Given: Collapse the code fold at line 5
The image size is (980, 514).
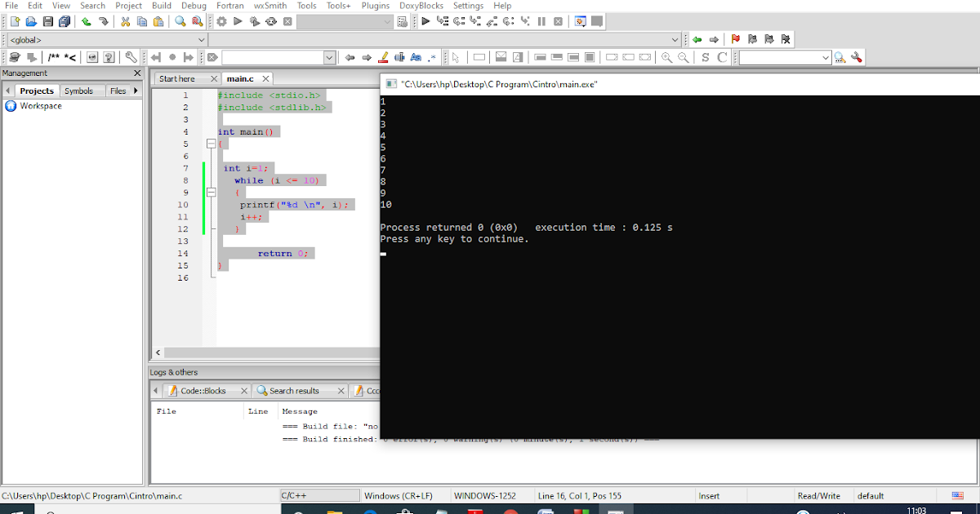Looking at the screenshot, I should pos(211,144).
